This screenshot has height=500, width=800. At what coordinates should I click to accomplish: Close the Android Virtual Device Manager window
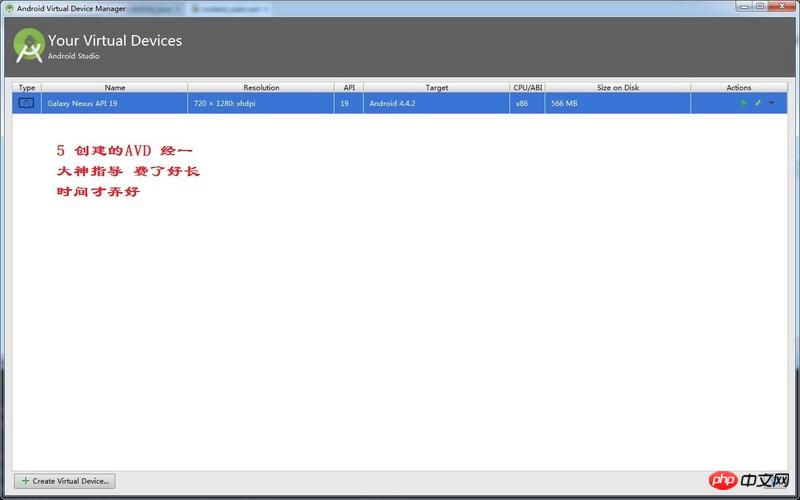click(781, 7)
